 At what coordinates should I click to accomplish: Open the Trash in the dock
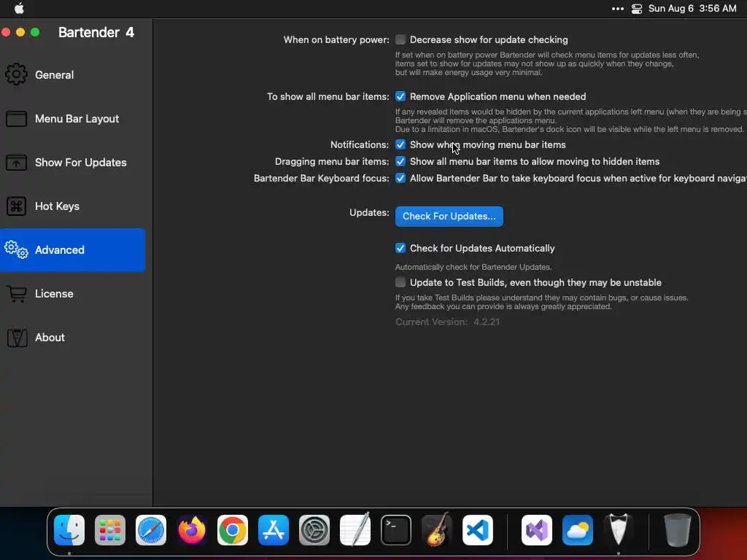point(677,529)
